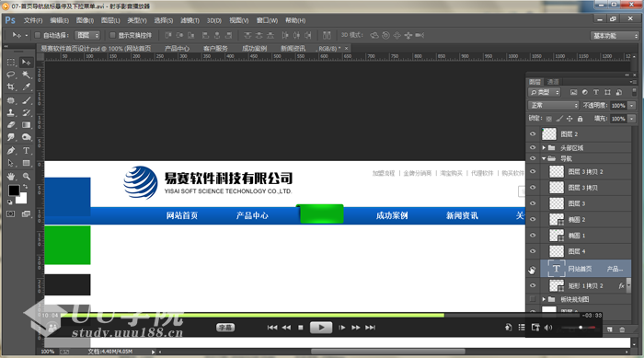Enable the 自动选择 checkbox
The height and width of the screenshot is (358, 644).
click(38, 35)
